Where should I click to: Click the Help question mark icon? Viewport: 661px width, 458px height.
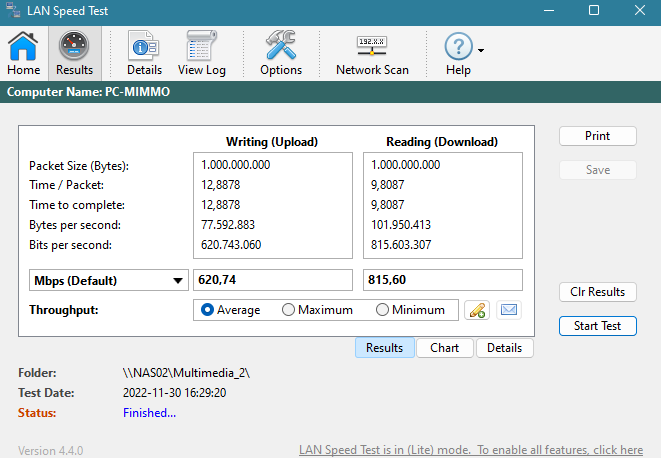coord(458,46)
